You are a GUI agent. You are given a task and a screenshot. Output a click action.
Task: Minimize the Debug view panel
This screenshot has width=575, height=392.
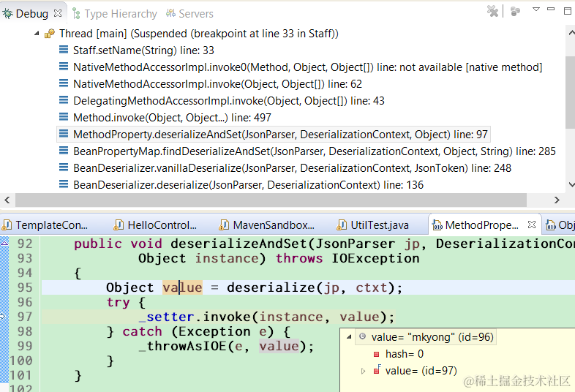click(551, 9)
